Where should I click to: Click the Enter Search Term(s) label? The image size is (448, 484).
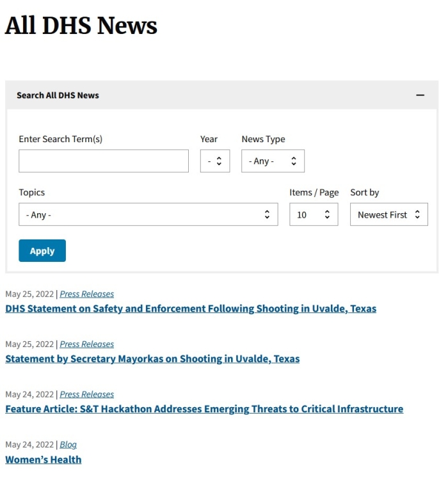coord(60,139)
